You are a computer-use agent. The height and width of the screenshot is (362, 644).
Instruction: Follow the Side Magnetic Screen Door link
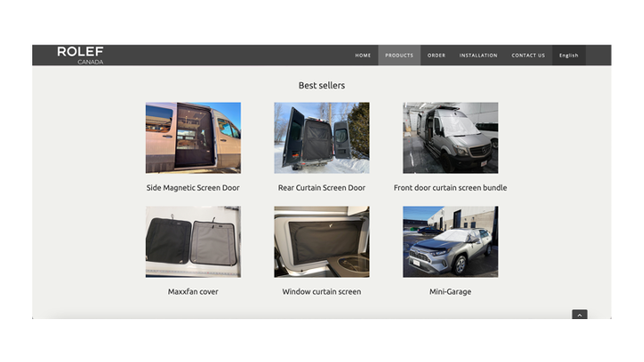193,188
